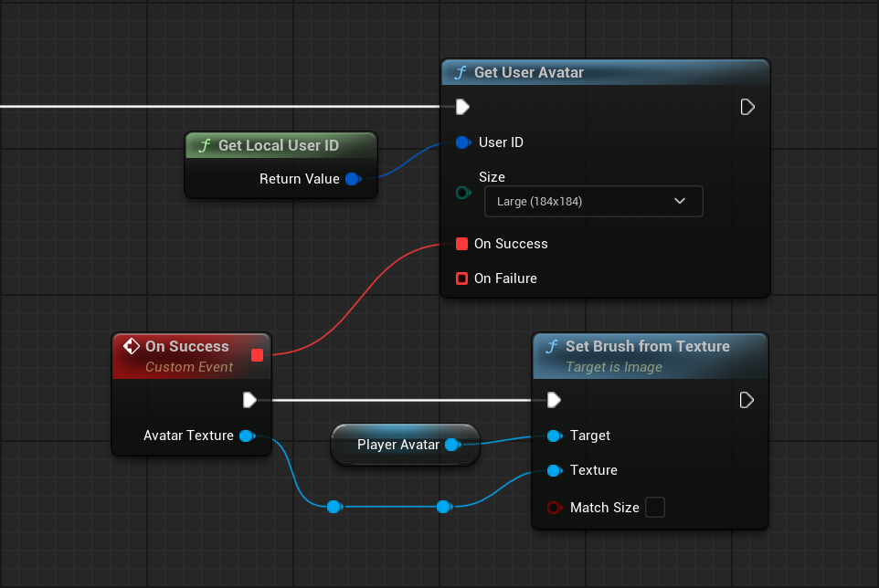Click Set Brush from Texture execution output pin
This screenshot has height=588, width=879.
point(747,400)
